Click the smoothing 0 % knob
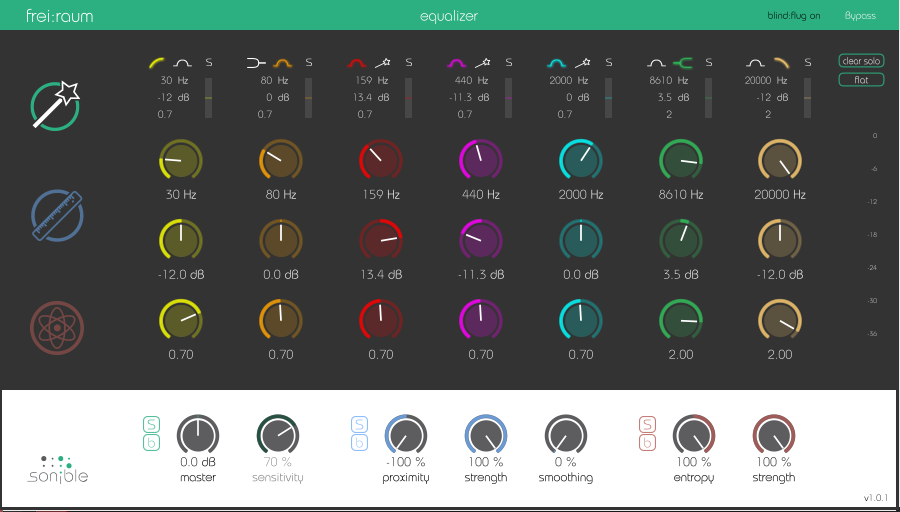The image size is (900, 512). tap(566, 435)
